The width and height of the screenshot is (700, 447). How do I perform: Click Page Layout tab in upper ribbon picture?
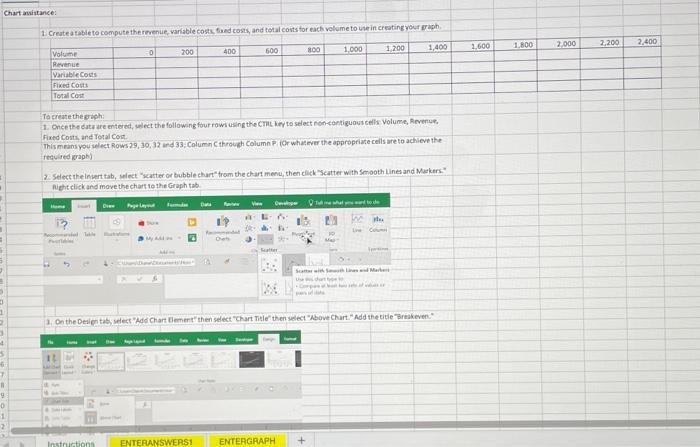tap(141, 205)
